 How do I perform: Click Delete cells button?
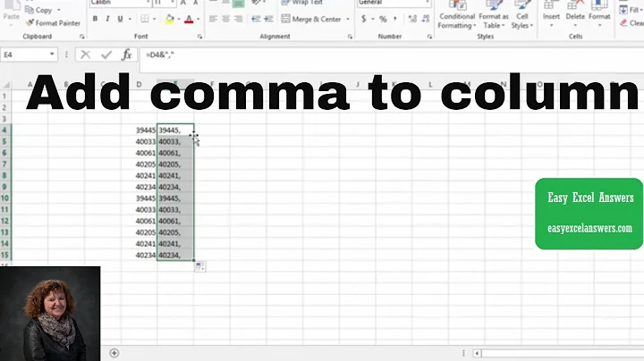(x=575, y=15)
